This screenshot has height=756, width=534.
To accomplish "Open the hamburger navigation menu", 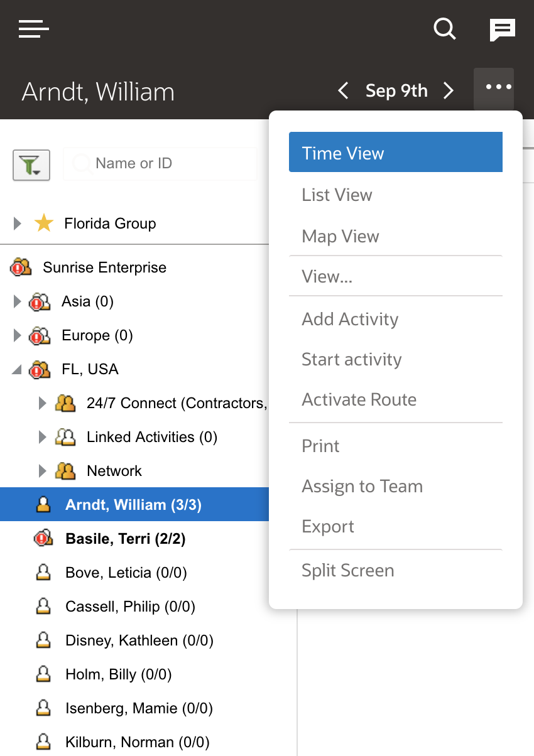I will (x=33, y=29).
